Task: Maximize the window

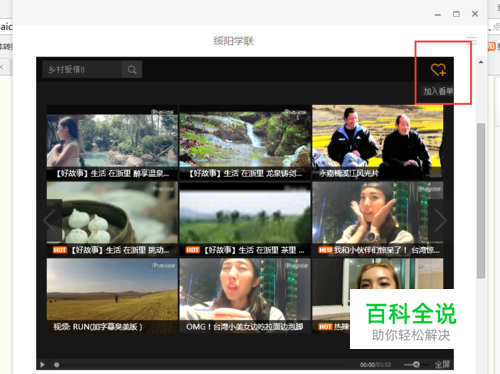Action: [456, 14]
